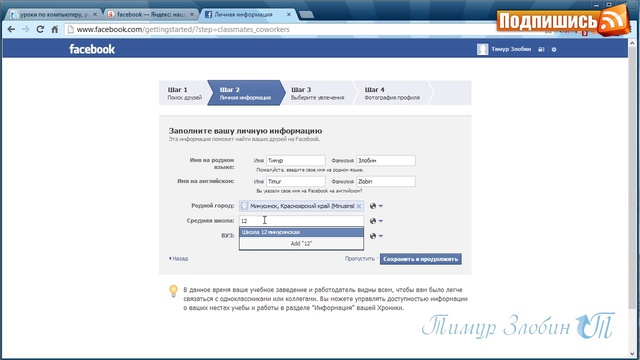Close the уроки по компьютеру browser tab

point(95,14)
